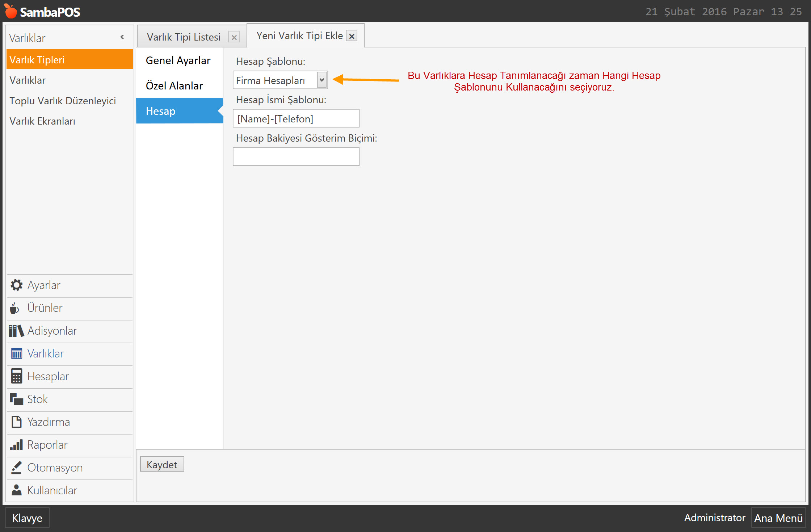Screen dimensions: 811x532
Task: Open the Özel Alanlar section
Action: coord(180,86)
